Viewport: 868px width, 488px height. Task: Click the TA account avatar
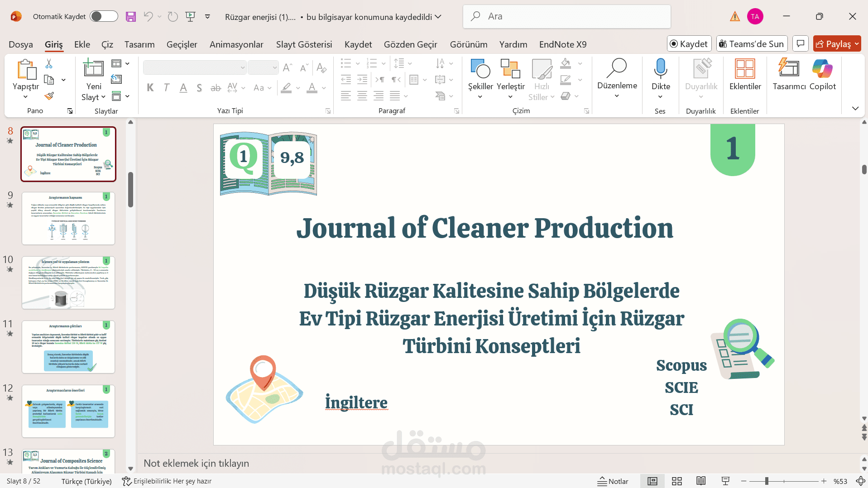pyautogui.click(x=755, y=17)
